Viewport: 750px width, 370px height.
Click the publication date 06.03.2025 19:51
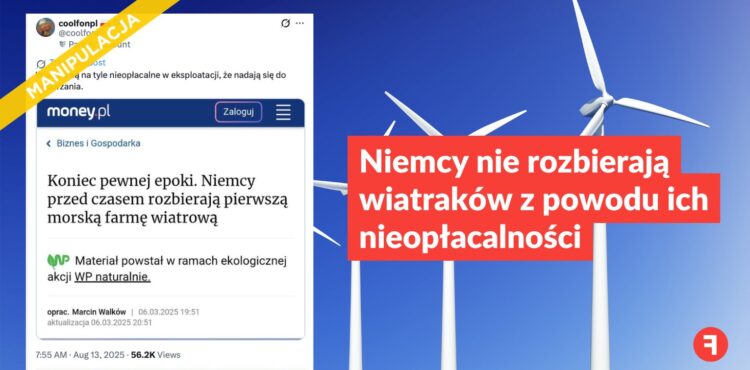pyautogui.click(x=169, y=312)
